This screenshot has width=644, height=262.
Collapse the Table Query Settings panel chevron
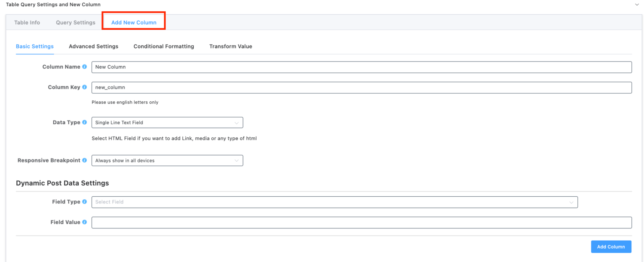tap(638, 5)
